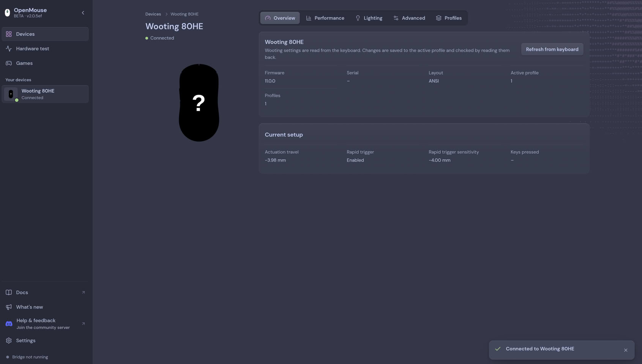This screenshot has height=364, width=642.
Task: Go to Devices in the breadcrumb
Action: [x=153, y=14]
